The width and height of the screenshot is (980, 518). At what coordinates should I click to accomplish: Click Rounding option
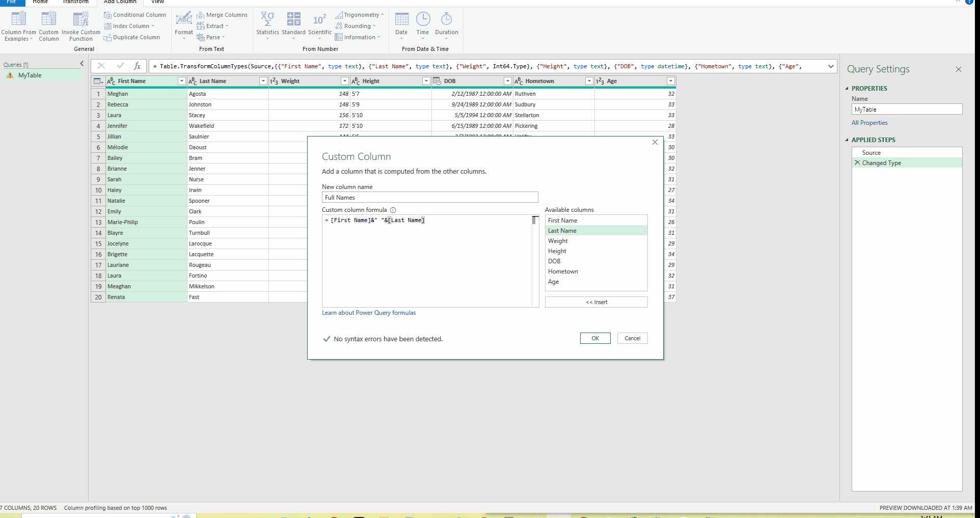coord(355,26)
